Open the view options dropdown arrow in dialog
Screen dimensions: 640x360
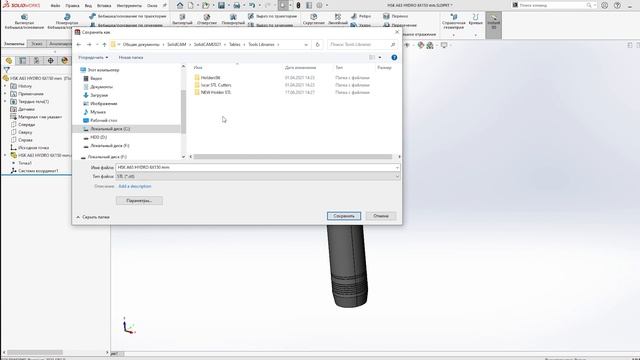[380, 58]
